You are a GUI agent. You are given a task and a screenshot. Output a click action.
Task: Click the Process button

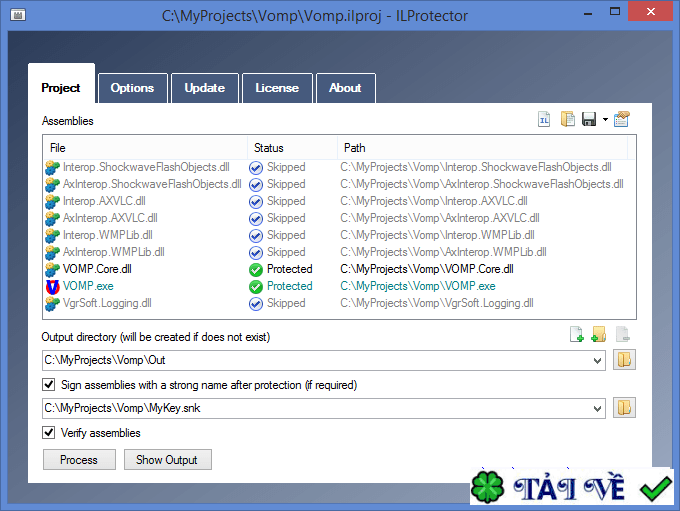click(x=79, y=459)
